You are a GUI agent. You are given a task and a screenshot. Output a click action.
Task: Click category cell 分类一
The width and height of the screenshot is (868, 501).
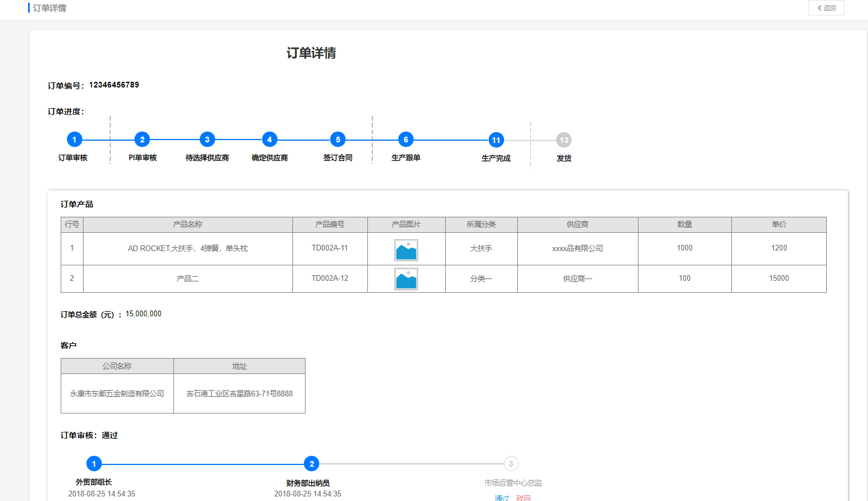pos(481,279)
